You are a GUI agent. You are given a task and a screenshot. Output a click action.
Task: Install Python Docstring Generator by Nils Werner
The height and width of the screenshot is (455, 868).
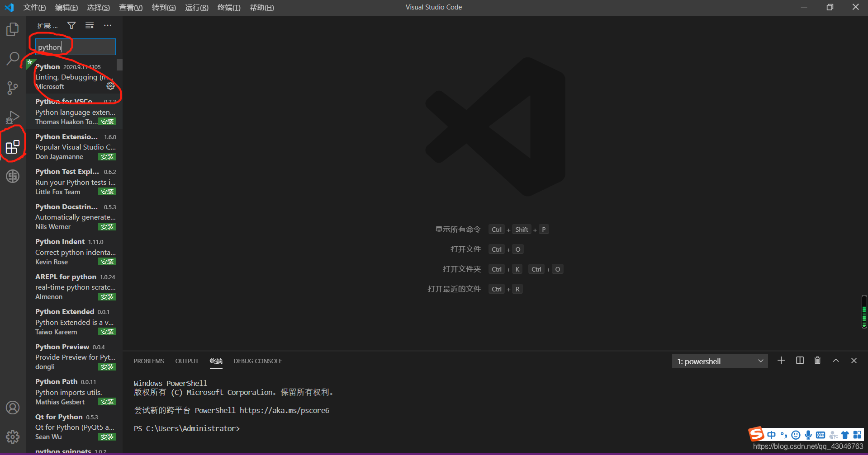pyautogui.click(x=108, y=227)
